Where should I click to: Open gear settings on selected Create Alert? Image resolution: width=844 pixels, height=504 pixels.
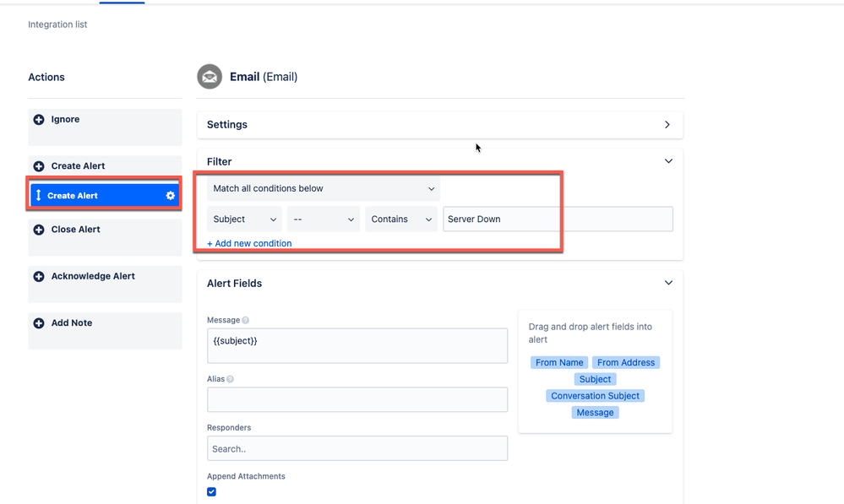click(x=171, y=196)
